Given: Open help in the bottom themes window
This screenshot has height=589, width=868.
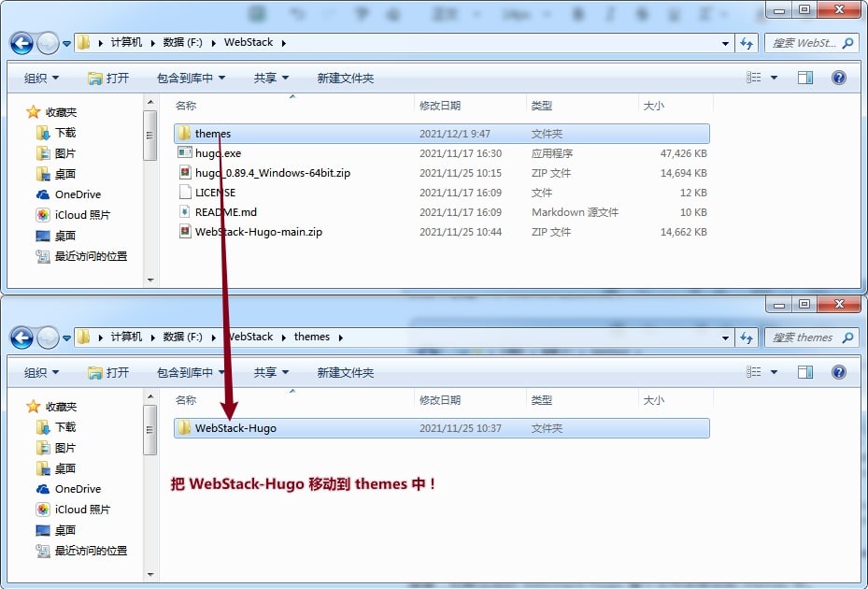Looking at the screenshot, I should [x=839, y=372].
